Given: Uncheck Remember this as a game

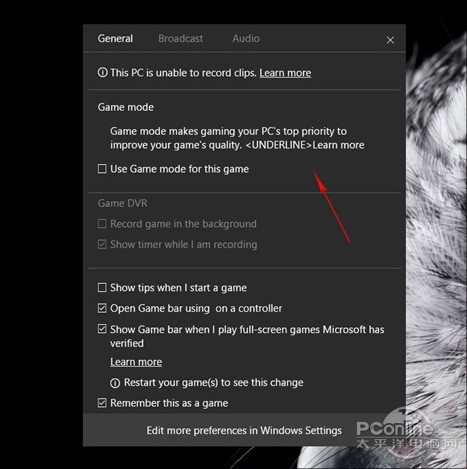Looking at the screenshot, I should pyautogui.click(x=102, y=403).
